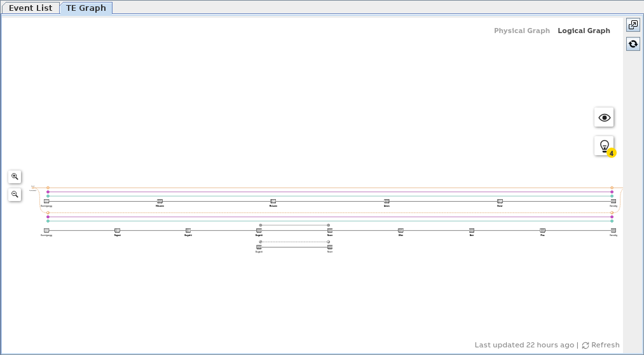The height and width of the screenshot is (355, 644).
Task: Select the rightmost node in the lower long row
Action: click(x=613, y=230)
